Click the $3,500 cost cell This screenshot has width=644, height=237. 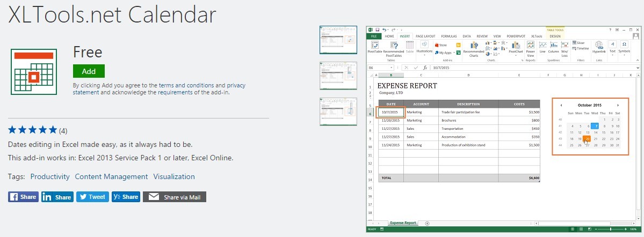tap(519, 112)
